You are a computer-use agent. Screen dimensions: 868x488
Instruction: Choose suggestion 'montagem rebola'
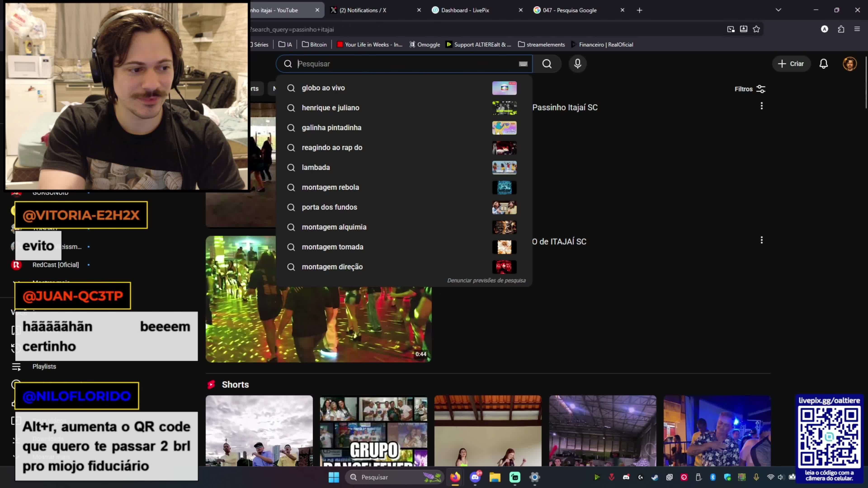(404, 187)
